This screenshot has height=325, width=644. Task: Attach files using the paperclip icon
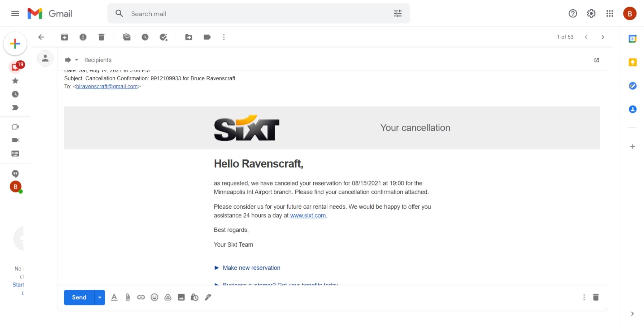point(128,297)
